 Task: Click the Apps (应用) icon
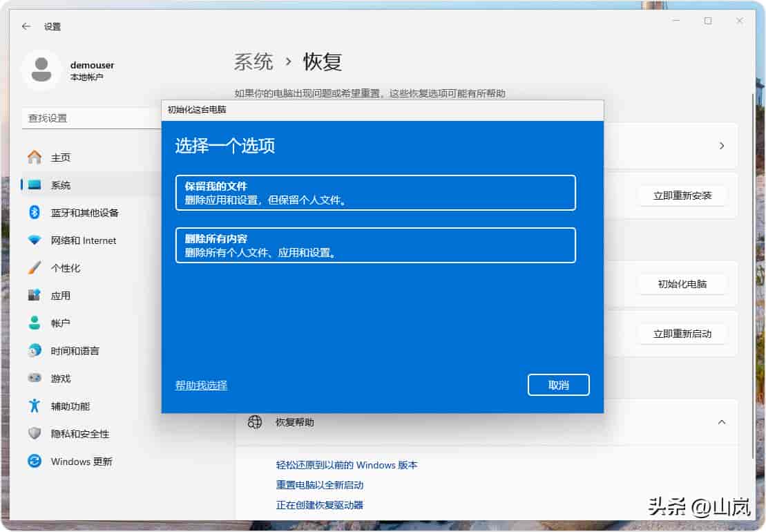coord(35,295)
